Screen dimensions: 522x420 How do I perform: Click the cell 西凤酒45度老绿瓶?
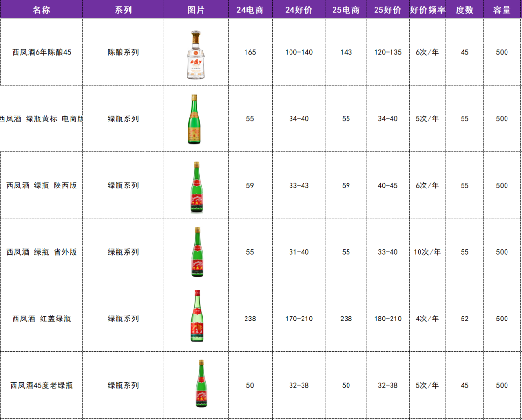[x=42, y=385]
